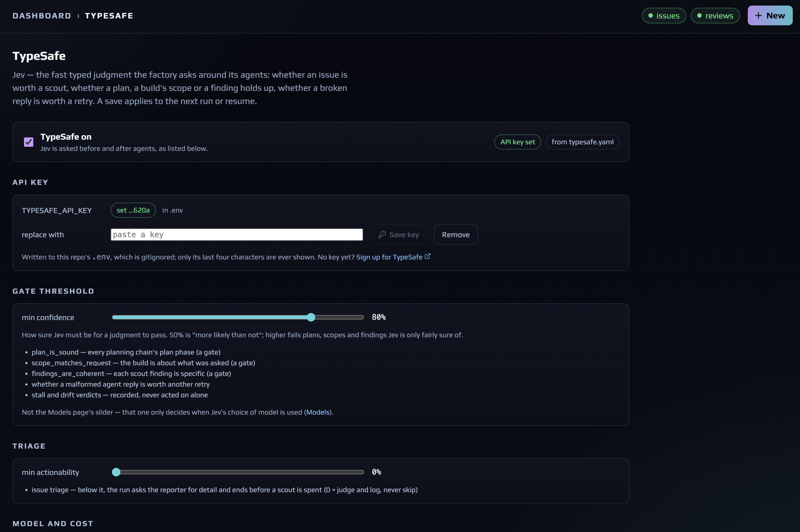Viewport: 800px width, 532px height.
Task: Click the API key set badge
Action: [x=518, y=142]
